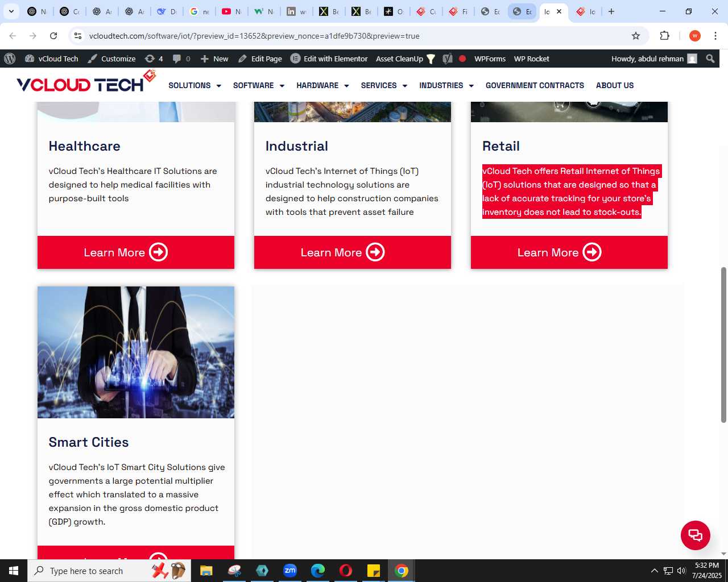Viewport: 728px width, 582px height.
Task: Open the tab search dropdown arrow
Action: [x=11, y=11]
